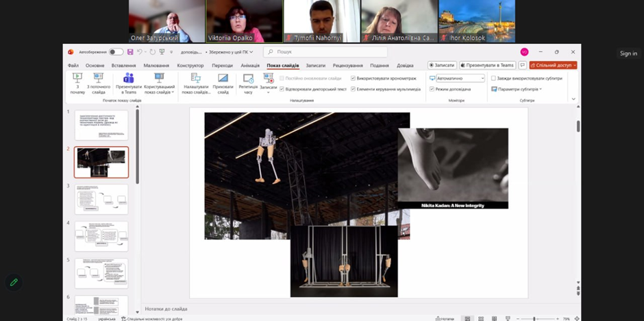The width and height of the screenshot is (644, 321).
Task: Click the 'З початку' slideshow start icon
Action: click(77, 78)
